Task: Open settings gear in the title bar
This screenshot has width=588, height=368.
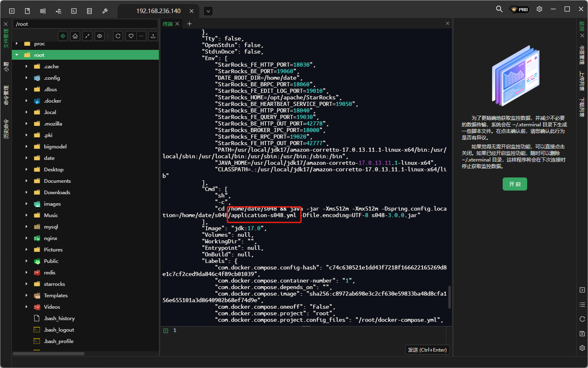Action: point(539,9)
